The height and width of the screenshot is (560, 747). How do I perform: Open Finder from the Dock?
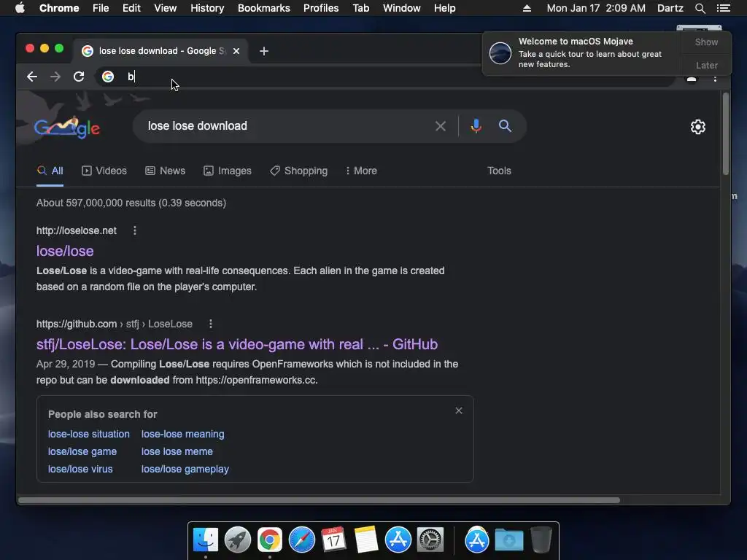pyautogui.click(x=206, y=540)
